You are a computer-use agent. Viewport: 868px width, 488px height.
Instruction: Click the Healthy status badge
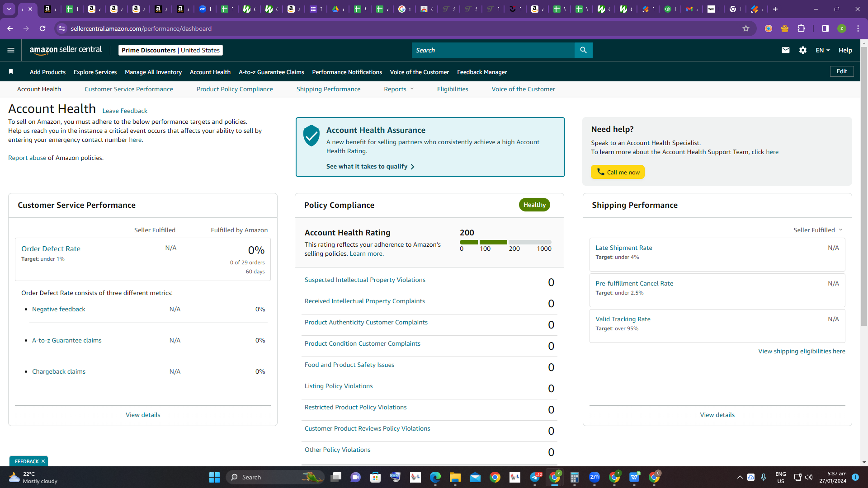[x=534, y=205]
